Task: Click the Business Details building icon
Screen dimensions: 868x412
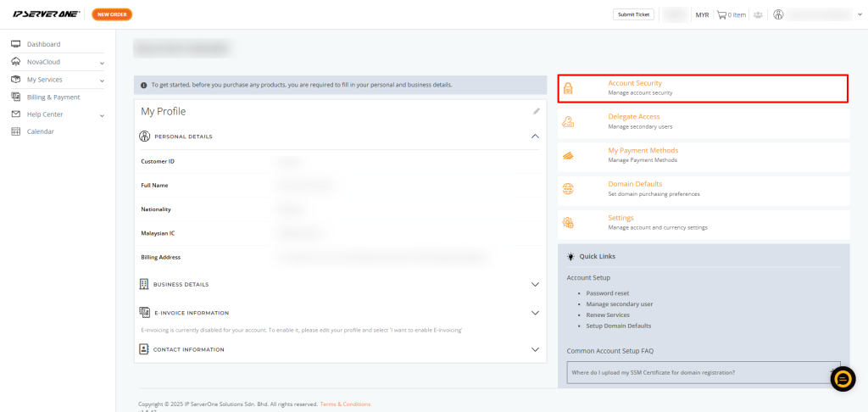Action: click(144, 284)
